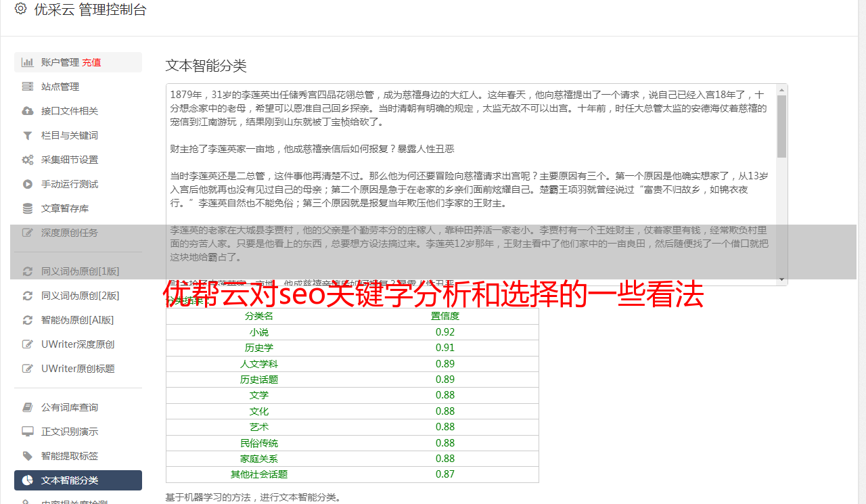Select the 小说 category cell
The image size is (866, 504).
click(259, 332)
